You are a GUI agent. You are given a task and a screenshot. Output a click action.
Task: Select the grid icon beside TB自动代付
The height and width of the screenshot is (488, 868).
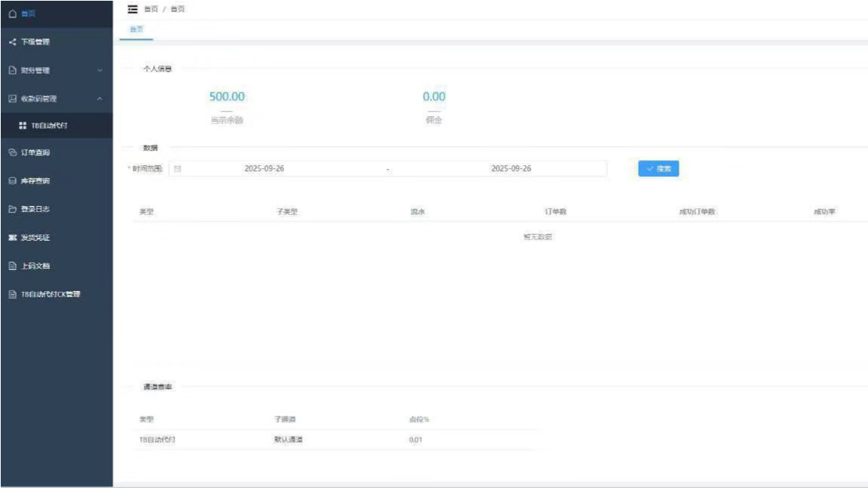click(23, 126)
